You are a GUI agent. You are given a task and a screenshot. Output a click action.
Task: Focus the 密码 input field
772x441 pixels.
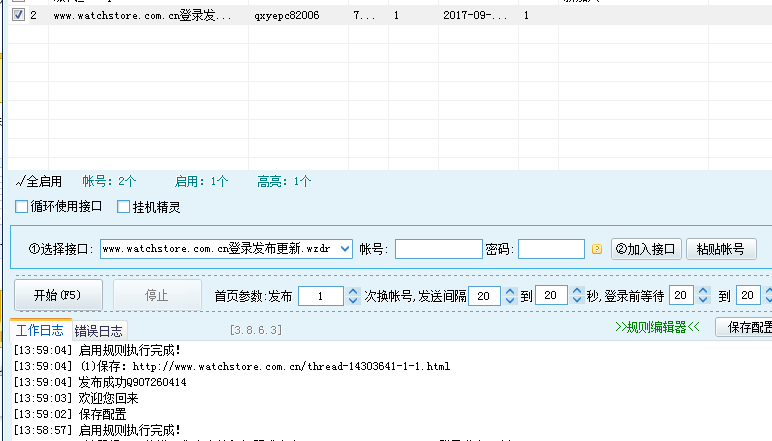pyautogui.click(x=551, y=249)
